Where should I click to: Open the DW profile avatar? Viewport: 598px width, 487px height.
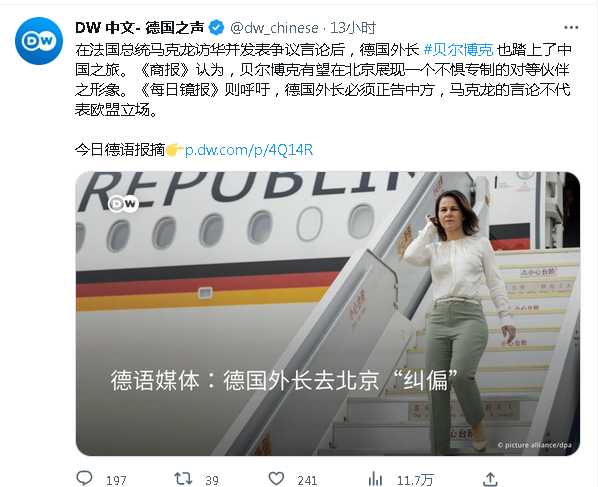click(x=39, y=41)
